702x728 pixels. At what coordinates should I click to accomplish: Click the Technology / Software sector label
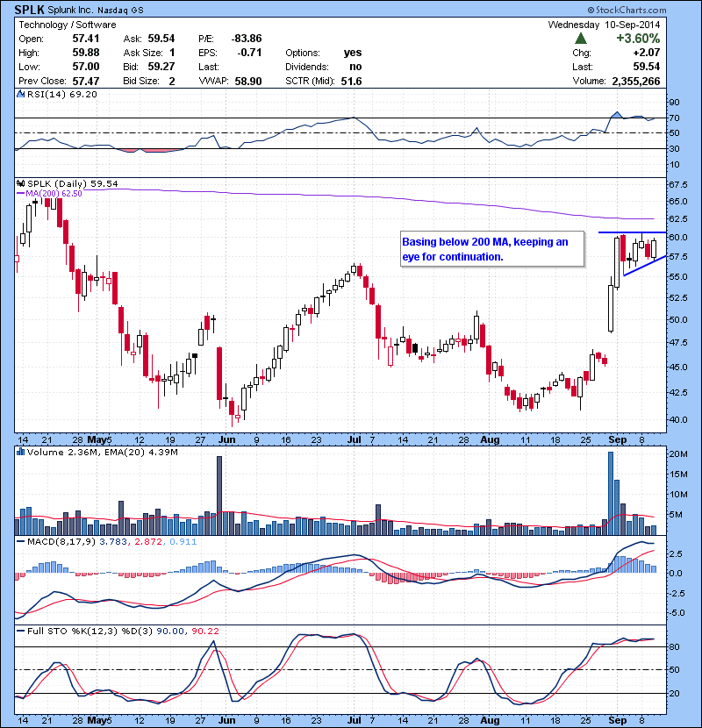68,25
